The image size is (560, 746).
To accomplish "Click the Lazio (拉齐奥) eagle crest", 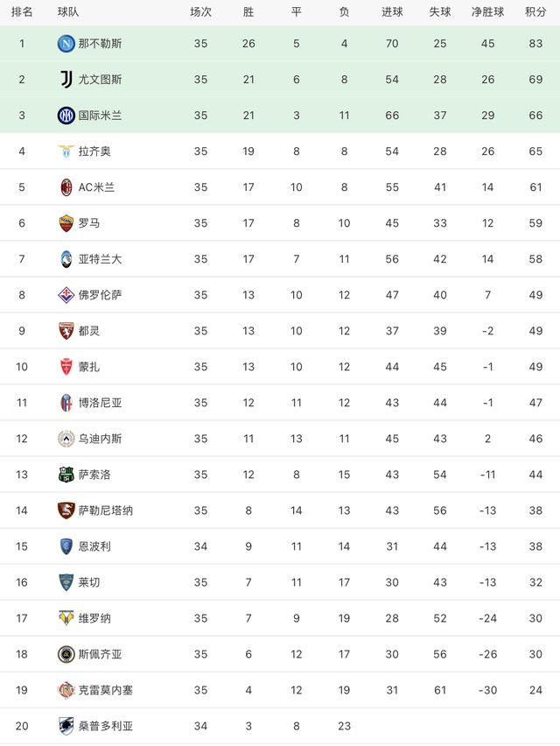I will [66, 151].
